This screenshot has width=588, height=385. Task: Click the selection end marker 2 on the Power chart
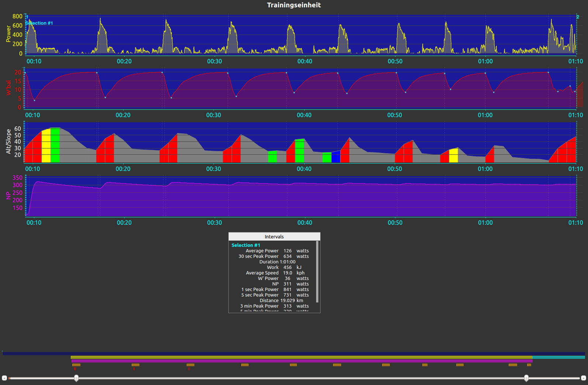[x=578, y=17]
